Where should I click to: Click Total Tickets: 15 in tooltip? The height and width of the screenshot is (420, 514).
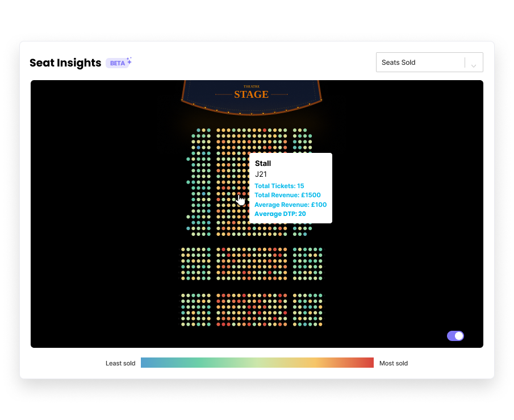coord(279,186)
